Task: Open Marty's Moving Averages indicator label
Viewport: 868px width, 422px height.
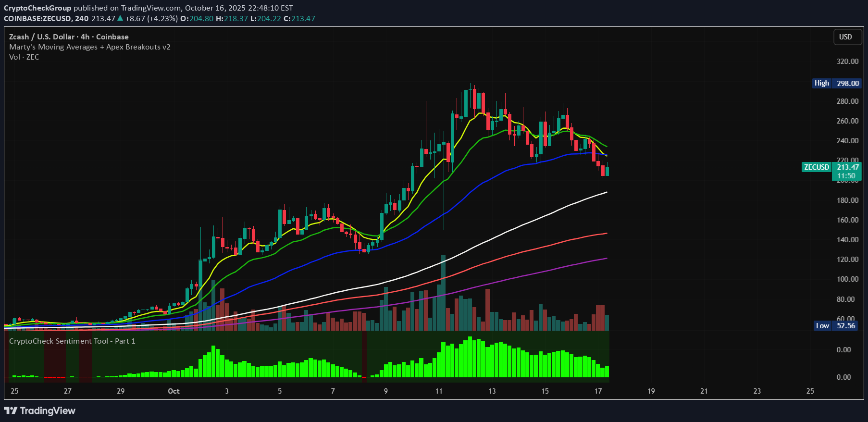Action: [x=89, y=47]
